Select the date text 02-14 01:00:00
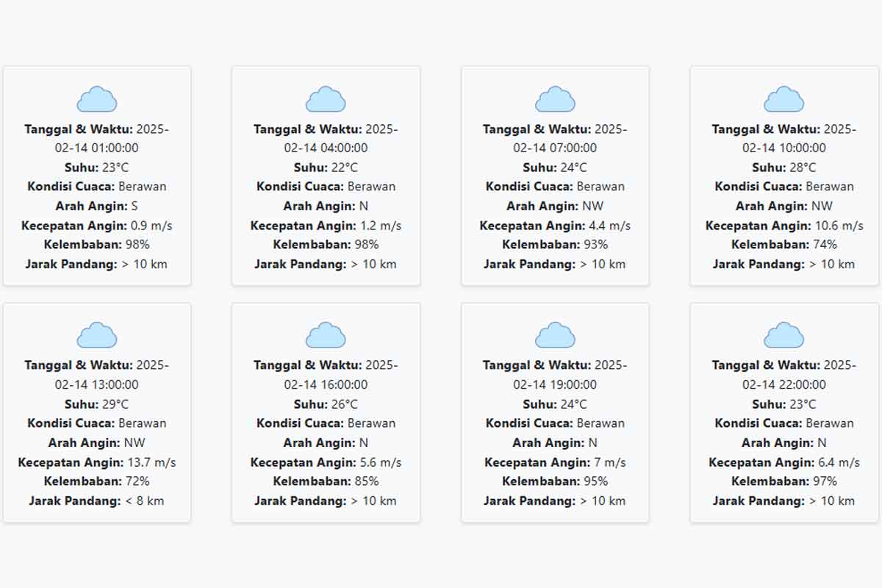The image size is (882, 588). [97, 148]
